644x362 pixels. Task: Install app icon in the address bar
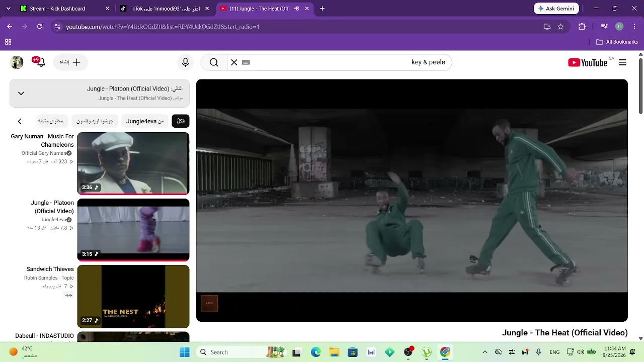tap(547, 27)
